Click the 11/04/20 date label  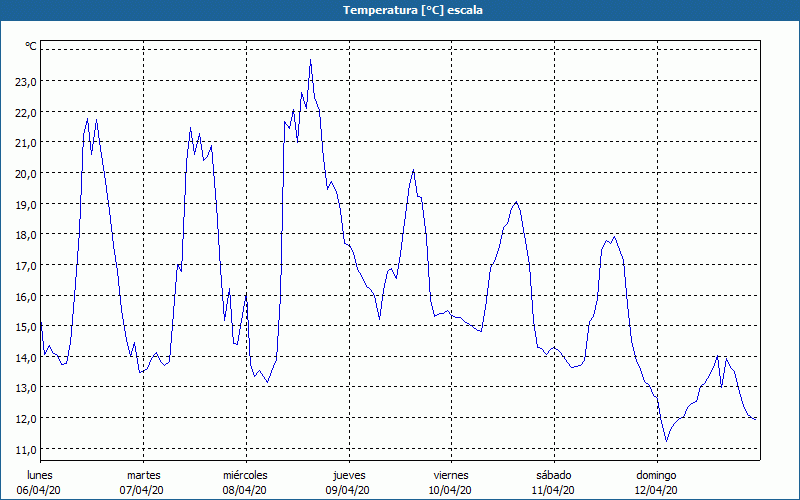[553, 490]
